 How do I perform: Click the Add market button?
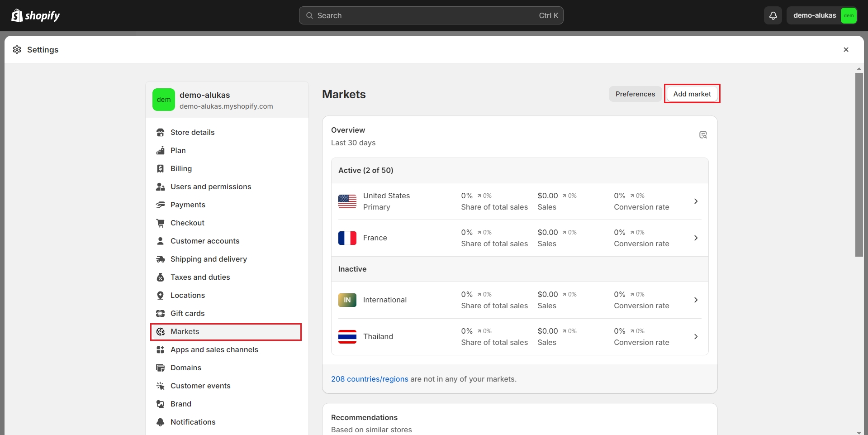tap(692, 94)
